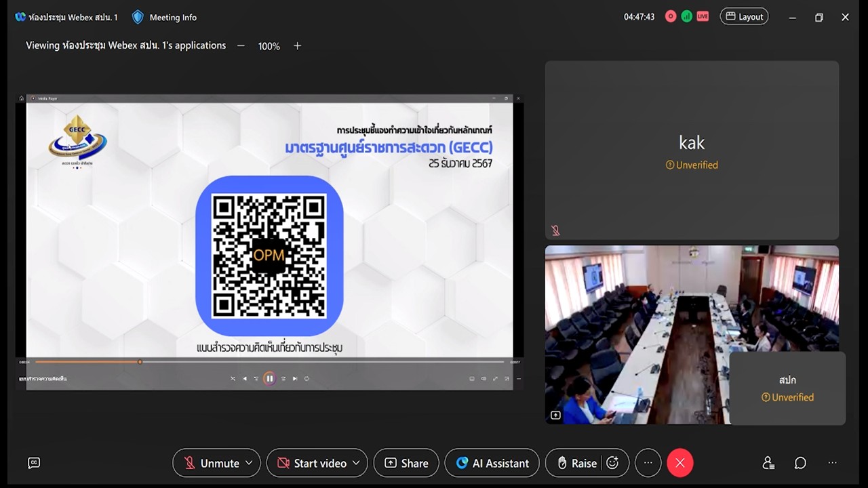Click the GECC logo in shared slide
Viewport: 868px width, 488px height.
77,141
